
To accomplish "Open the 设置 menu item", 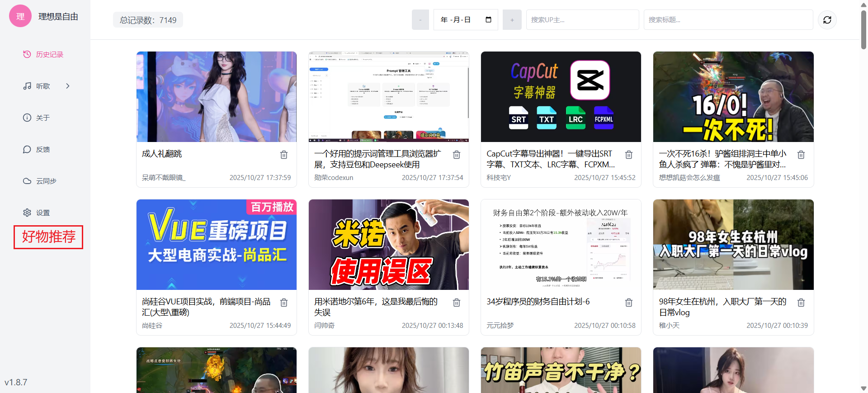I will click(x=42, y=213).
